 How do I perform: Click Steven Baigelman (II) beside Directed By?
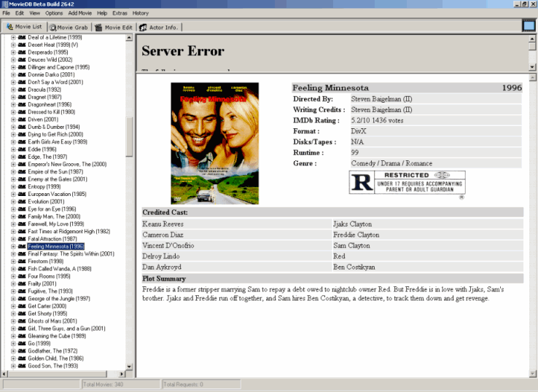tap(381, 99)
